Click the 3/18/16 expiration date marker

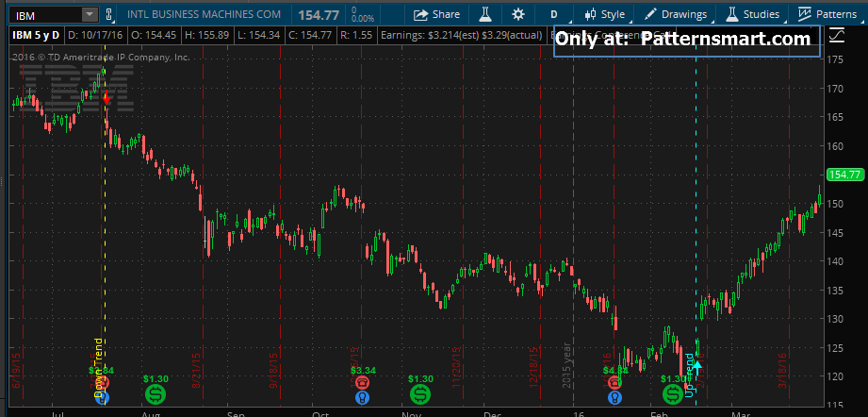(781, 371)
